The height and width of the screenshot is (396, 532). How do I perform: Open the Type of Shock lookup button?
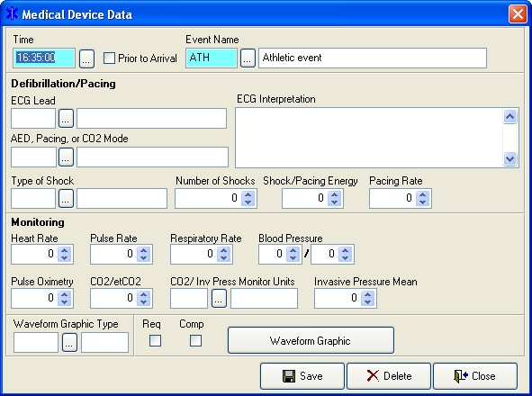(x=66, y=198)
